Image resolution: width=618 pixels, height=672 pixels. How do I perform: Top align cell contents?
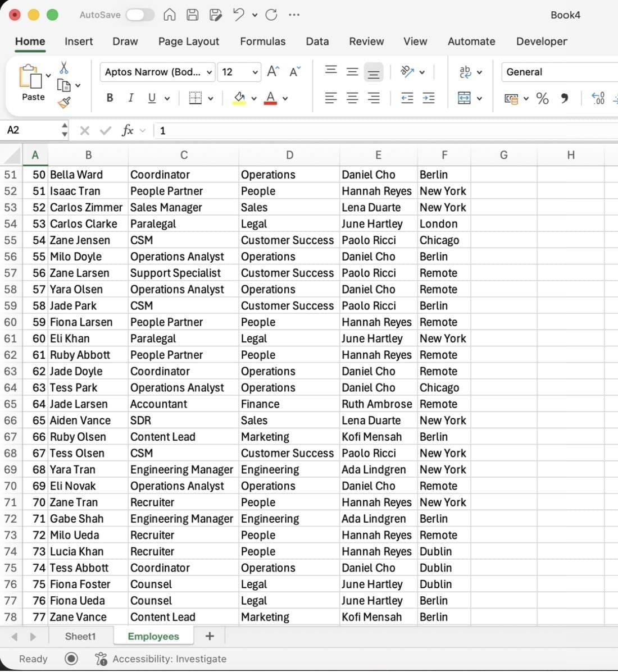click(331, 70)
